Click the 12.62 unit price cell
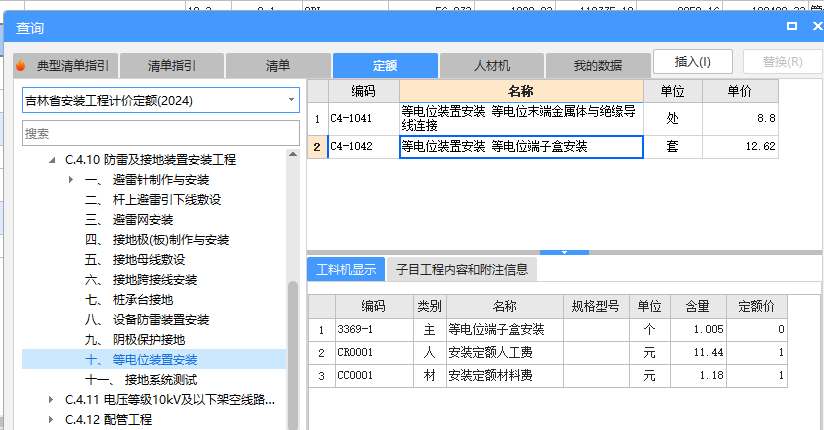 coord(740,147)
